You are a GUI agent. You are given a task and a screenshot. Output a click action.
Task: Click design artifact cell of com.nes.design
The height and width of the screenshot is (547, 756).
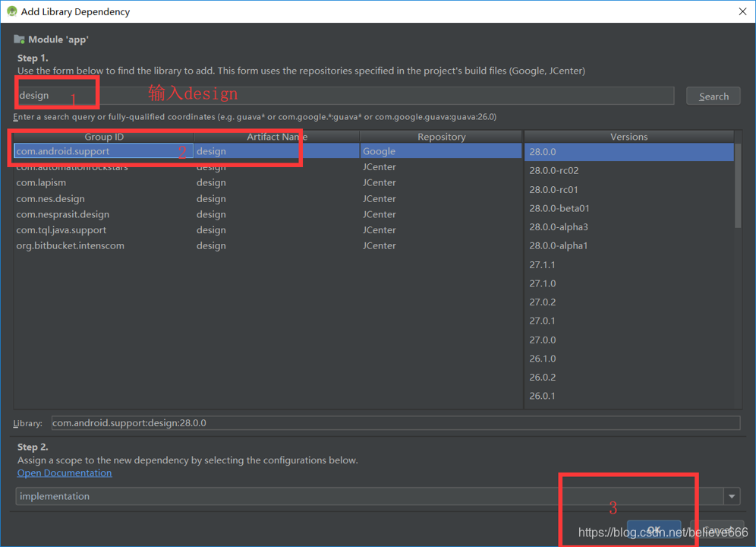coord(277,198)
